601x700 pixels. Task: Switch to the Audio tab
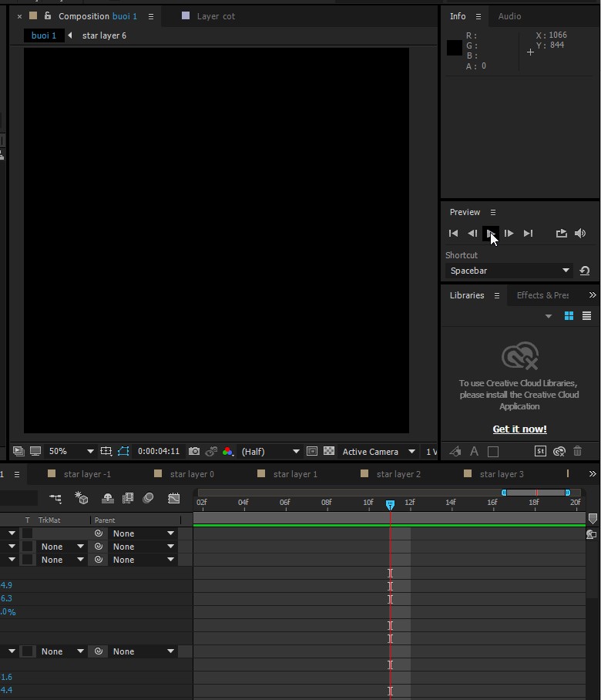coord(509,16)
